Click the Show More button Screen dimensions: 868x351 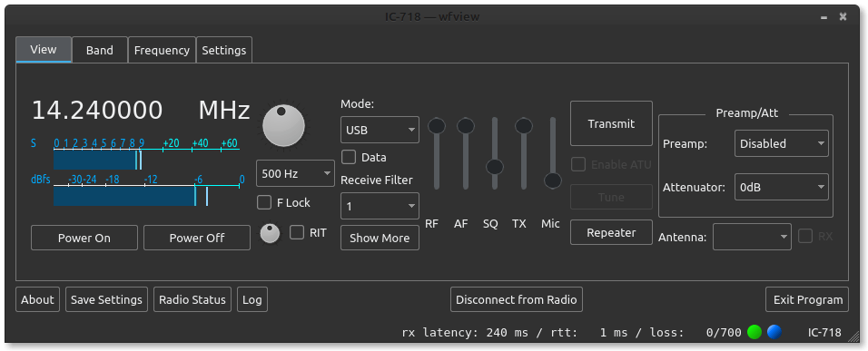[380, 238]
